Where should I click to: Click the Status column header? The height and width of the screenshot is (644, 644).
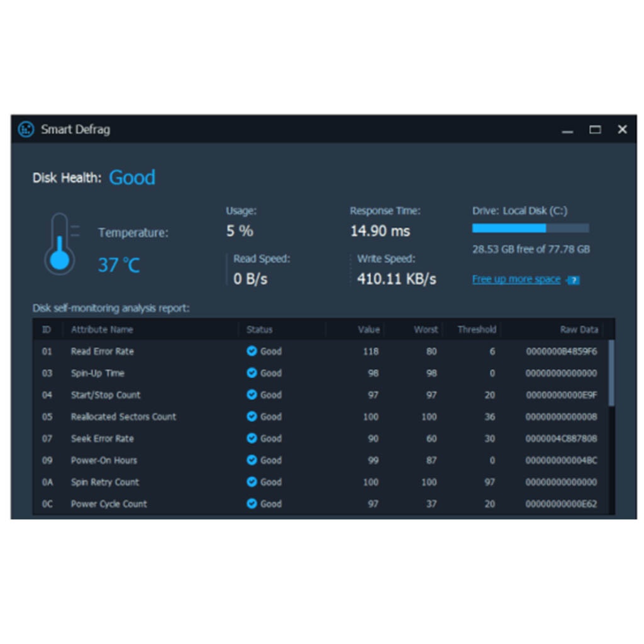click(x=259, y=330)
